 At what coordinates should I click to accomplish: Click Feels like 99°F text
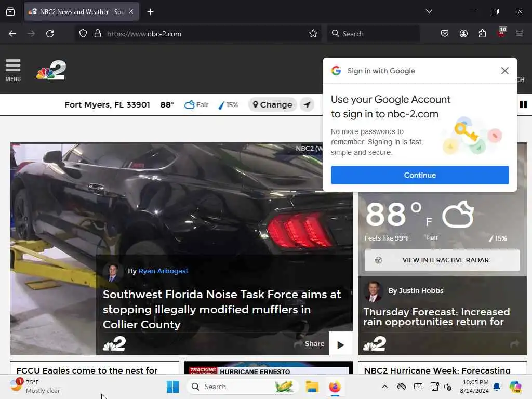(387, 238)
